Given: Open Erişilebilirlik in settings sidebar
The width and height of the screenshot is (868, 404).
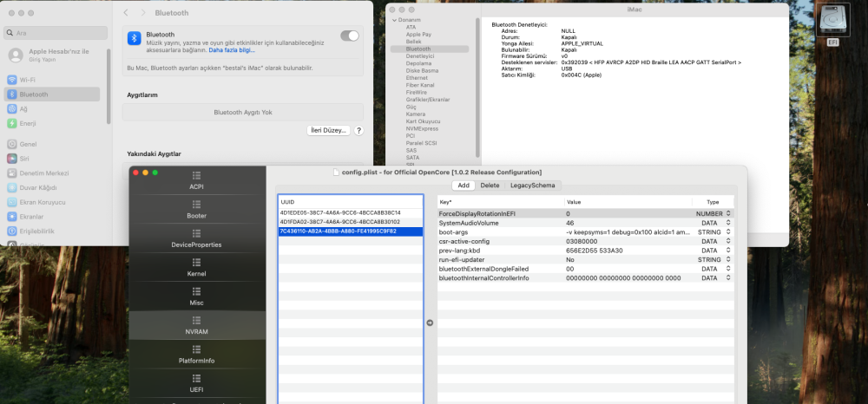Looking at the screenshot, I should (x=53, y=231).
